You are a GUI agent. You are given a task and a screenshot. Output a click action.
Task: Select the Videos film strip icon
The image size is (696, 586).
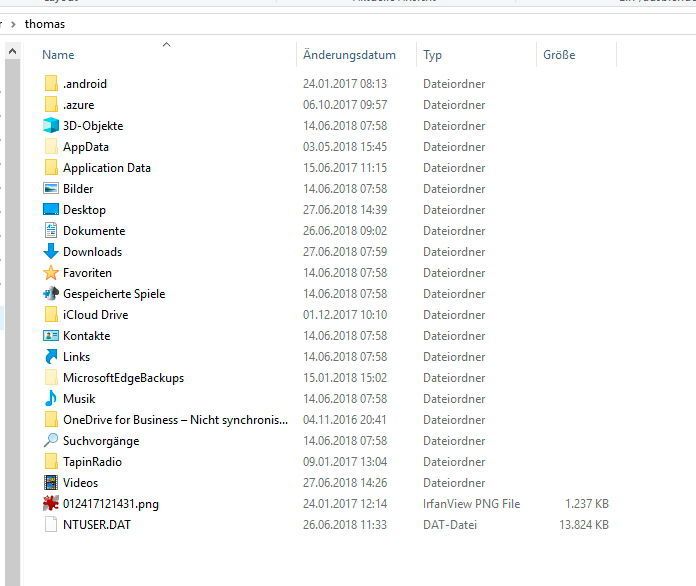(51, 483)
